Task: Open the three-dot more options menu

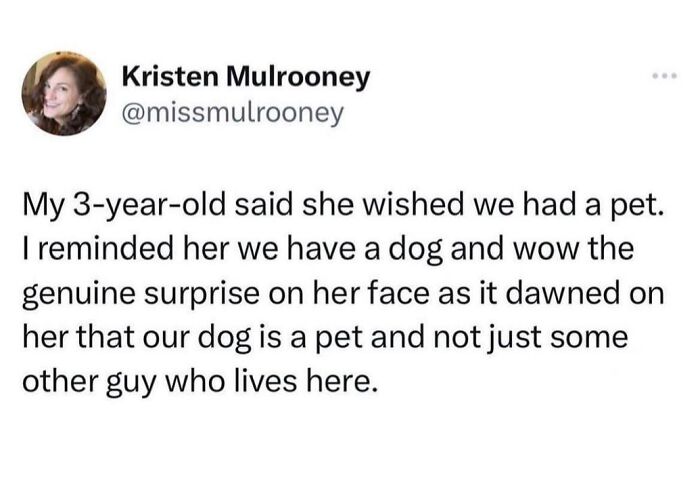Action: click(665, 76)
